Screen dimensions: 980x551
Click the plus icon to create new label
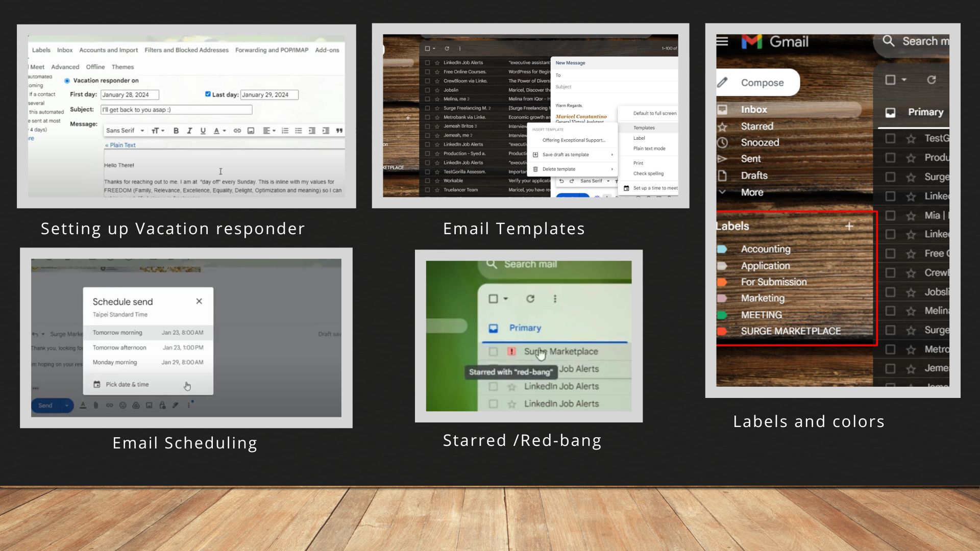[849, 226]
